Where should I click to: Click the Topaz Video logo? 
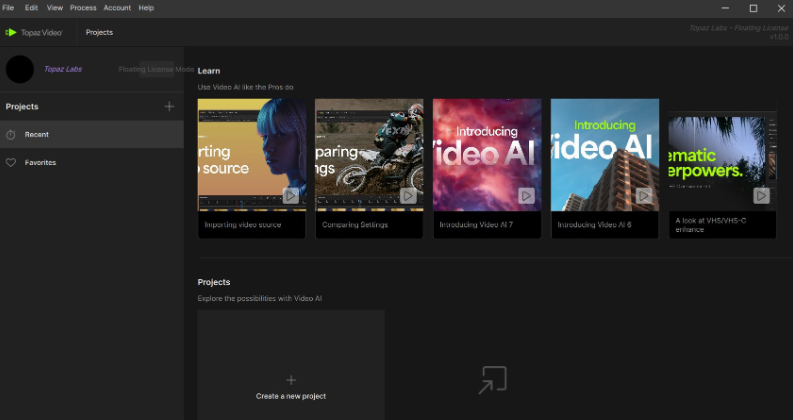pos(35,33)
